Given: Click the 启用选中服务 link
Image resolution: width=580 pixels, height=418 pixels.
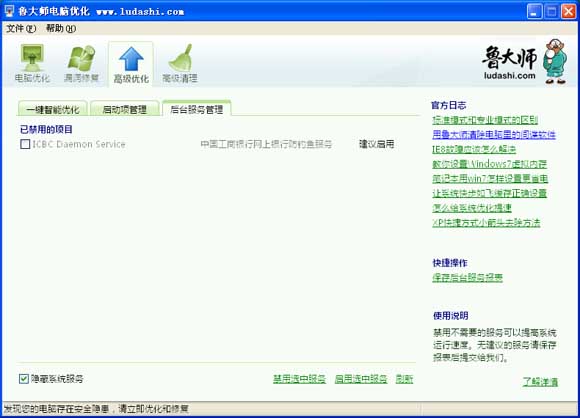Looking at the screenshot, I should [361, 379].
